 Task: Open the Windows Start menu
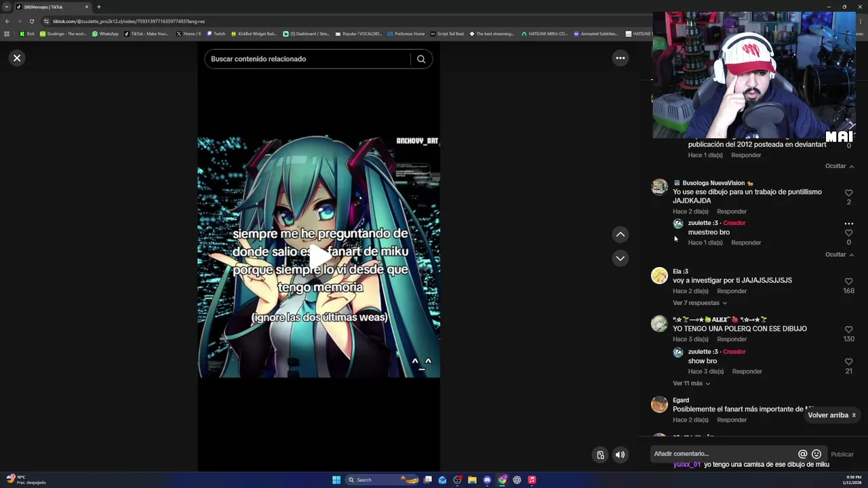(336, 480)
